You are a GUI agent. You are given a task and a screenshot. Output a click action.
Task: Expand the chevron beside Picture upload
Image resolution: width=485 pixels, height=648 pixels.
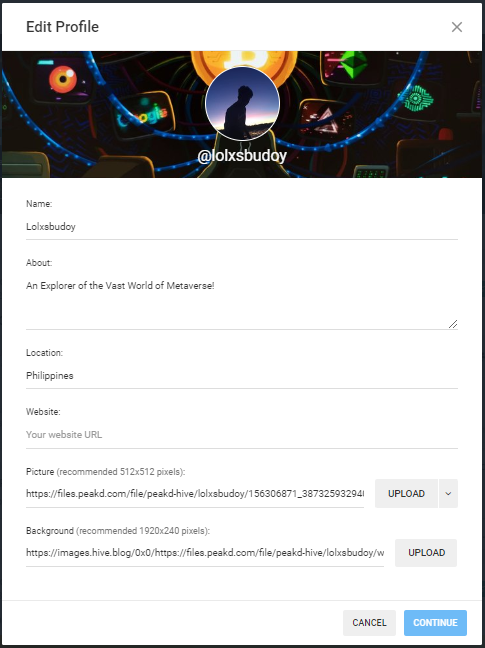pyautogui.click(x=448, y=493)
